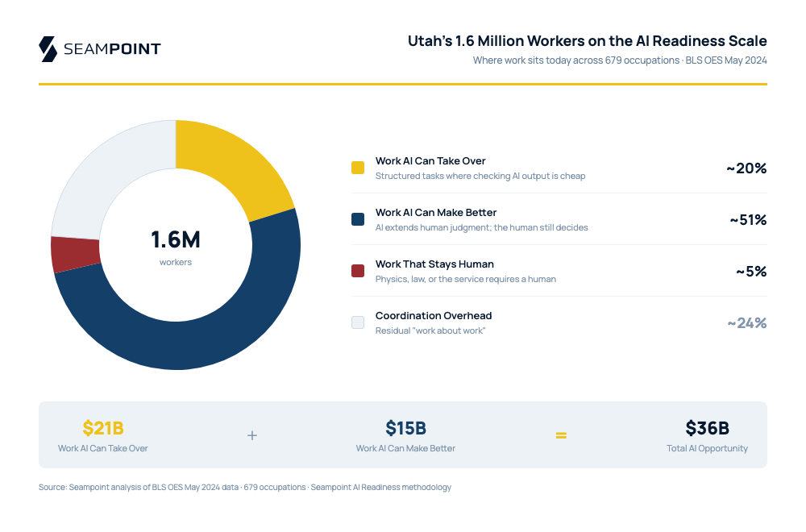806x532 pixels.
Task: Click the pale 'Coordination Overhead' legend swatch
Action: point(357,322)
